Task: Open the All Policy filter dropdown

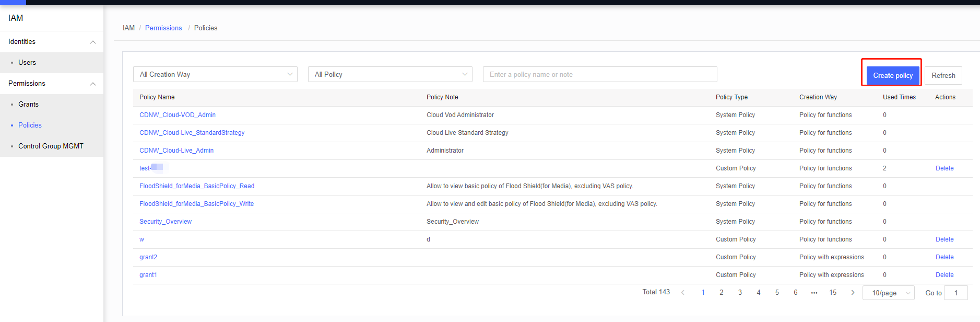Action: point(390,74)
